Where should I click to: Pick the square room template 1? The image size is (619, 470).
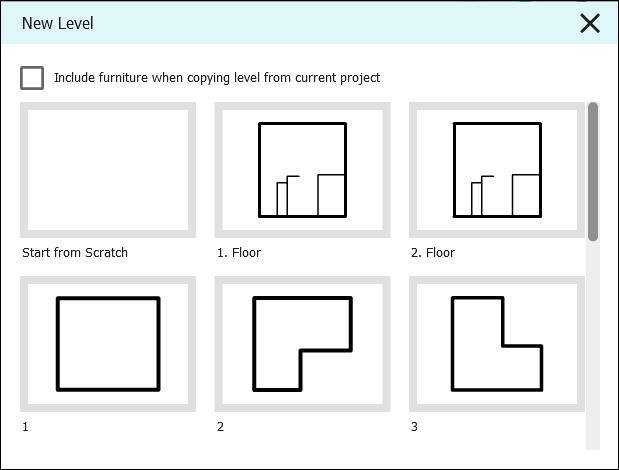[108, 344]
